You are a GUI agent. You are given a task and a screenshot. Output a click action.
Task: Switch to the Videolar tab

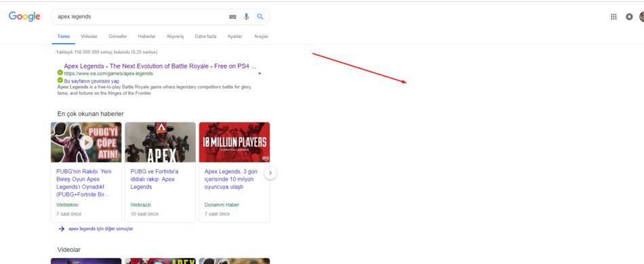click(x=89, y=37)
